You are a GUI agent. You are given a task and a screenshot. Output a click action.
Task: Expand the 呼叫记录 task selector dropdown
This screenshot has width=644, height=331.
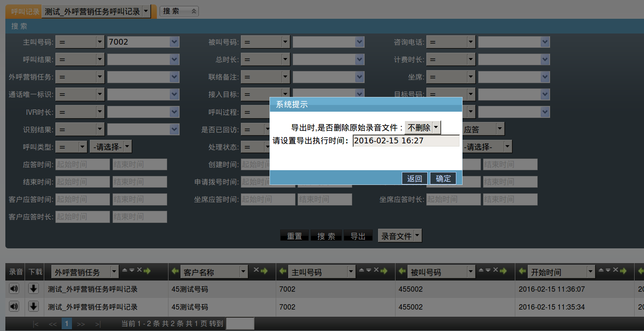pos(146,12)
